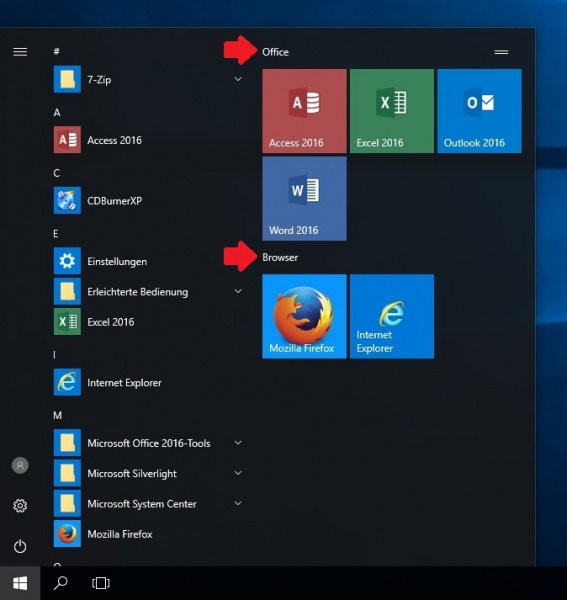
Task: Click the letter header C
Action: click(57, 173)
